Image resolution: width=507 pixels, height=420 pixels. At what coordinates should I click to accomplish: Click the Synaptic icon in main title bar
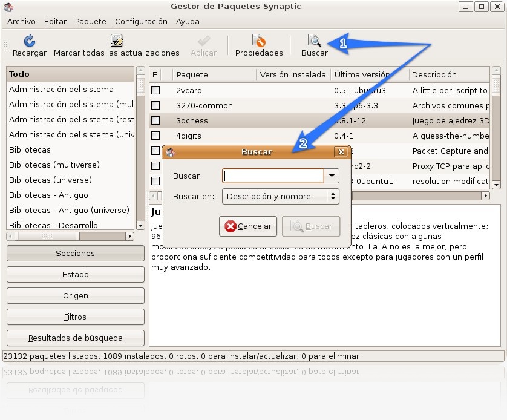pyautogui.click(x=8, y=7)
